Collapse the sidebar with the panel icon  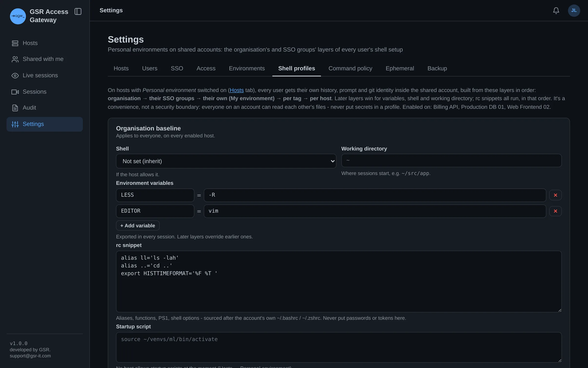[78, 12]
